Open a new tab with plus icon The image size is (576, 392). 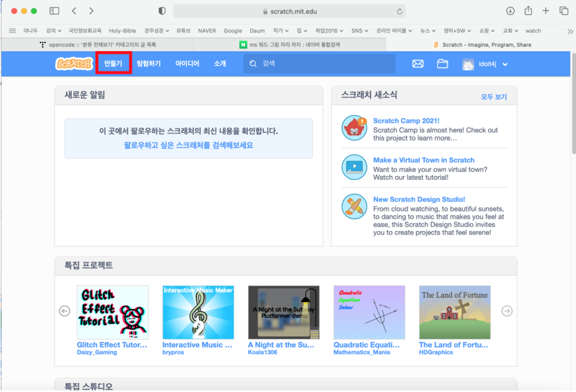pyautogui.click(x=546, y=11)
